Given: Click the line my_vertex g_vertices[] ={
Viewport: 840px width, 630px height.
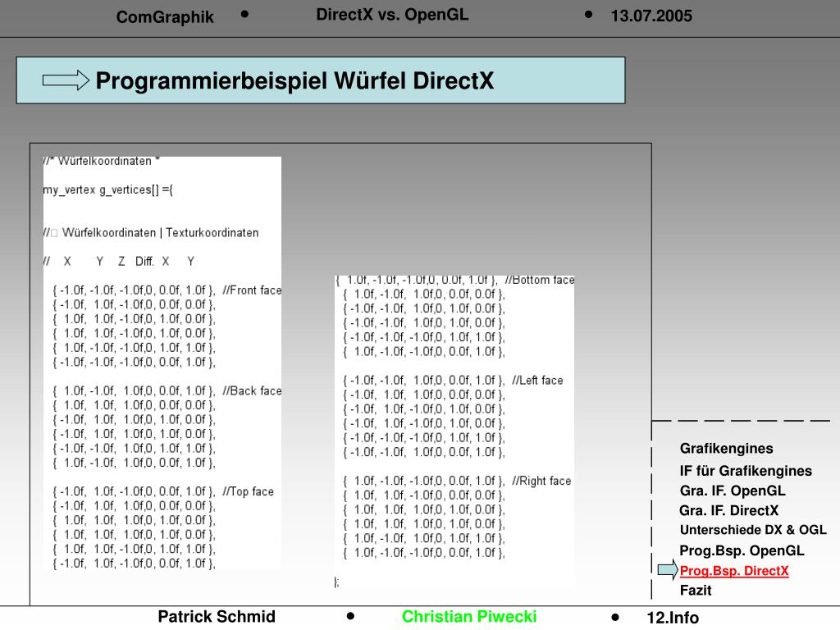Looking at the screenshot, I should pos(107,190).
